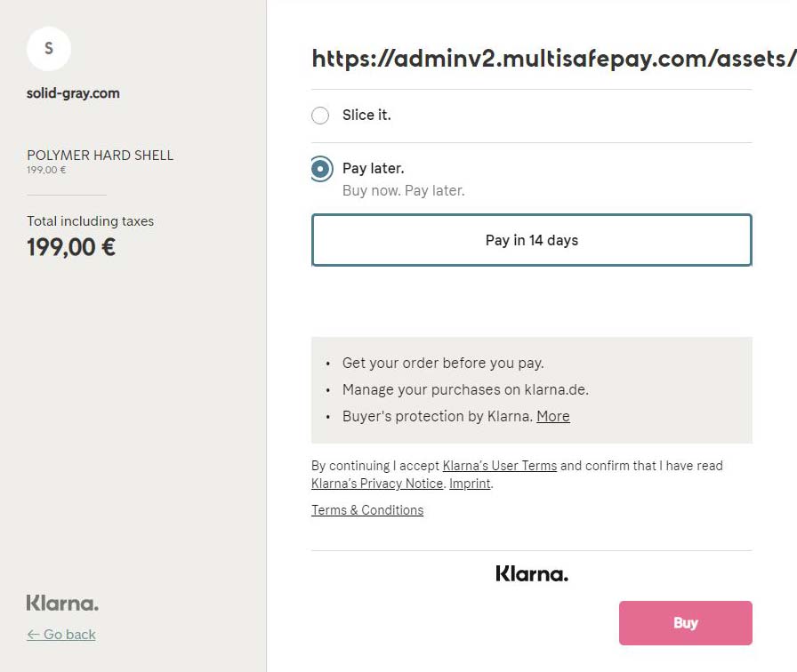Click the Klarna logo above the Buy button

click(532, 573)
